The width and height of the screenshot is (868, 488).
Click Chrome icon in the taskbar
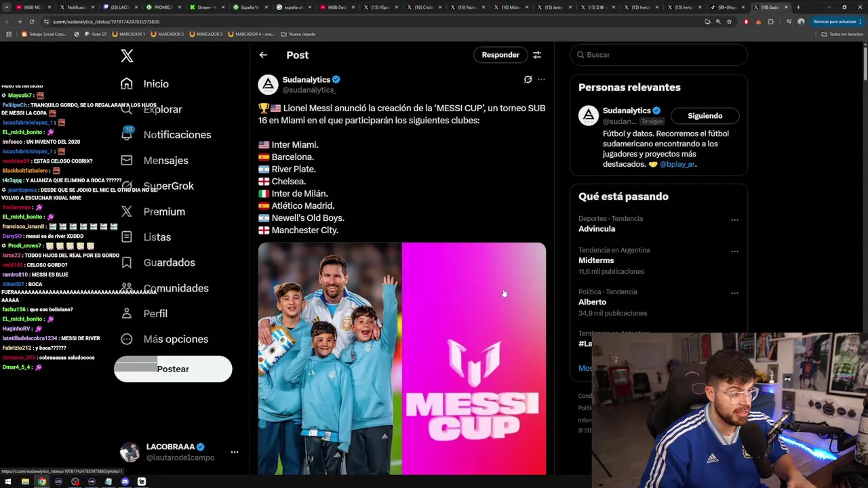pyautogui.click(x=41, y=482)
